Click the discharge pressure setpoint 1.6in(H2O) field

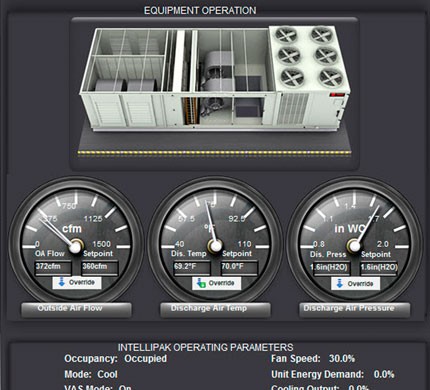pyautogui.click(x=379, y=268)
